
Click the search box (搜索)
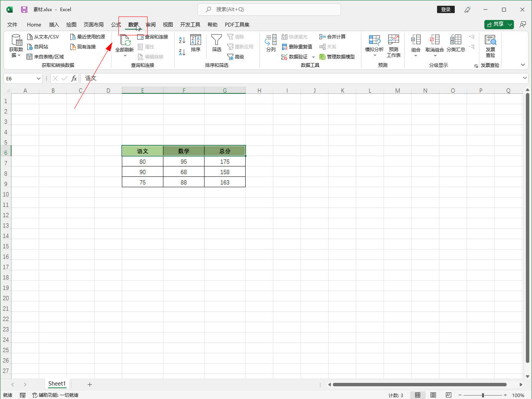[269, 10]
